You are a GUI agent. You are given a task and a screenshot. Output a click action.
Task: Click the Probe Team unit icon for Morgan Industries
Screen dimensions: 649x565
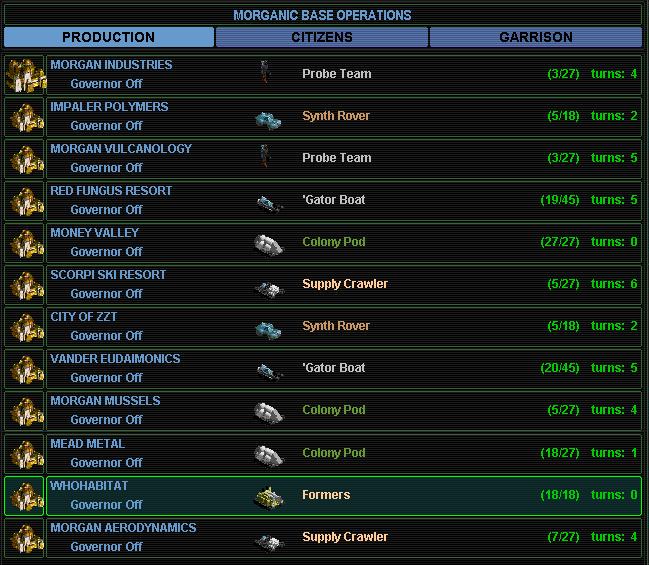[x=265, y=74]
